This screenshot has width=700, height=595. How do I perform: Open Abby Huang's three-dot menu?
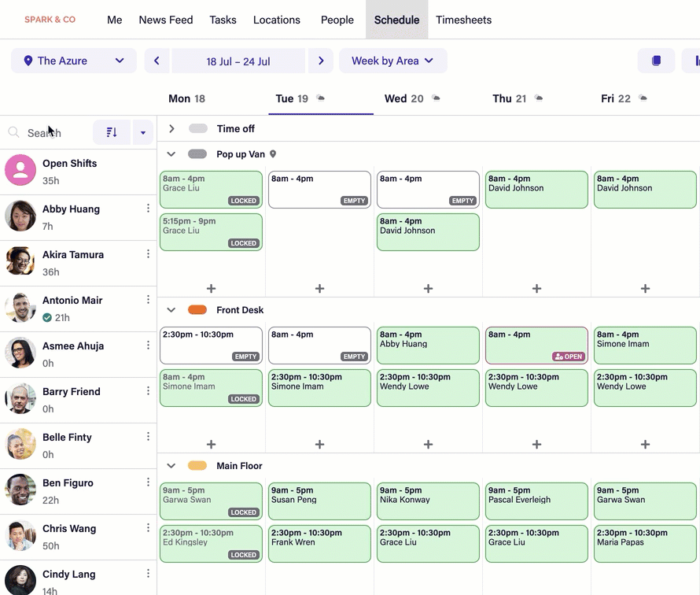click(x=148, y=209)
